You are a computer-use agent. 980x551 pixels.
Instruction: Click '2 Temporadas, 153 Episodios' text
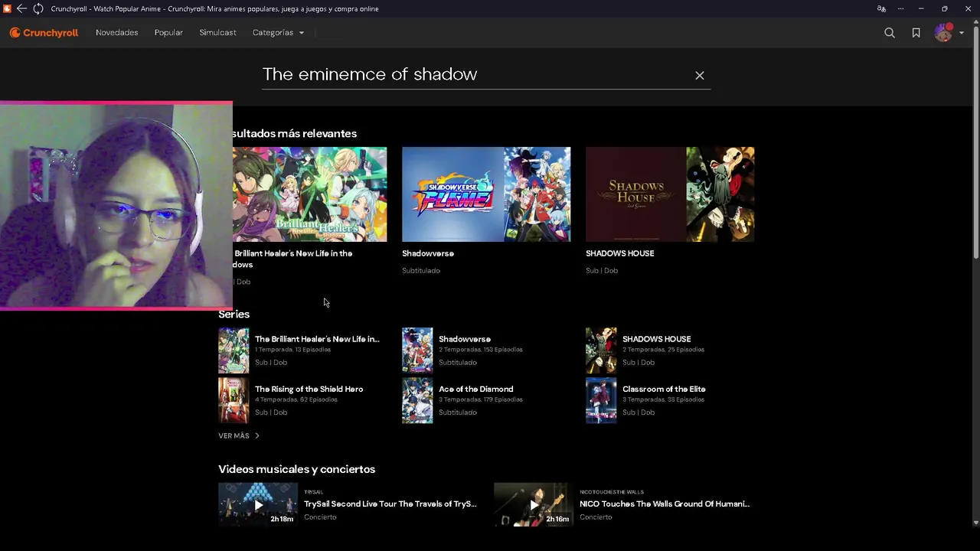tap(481, 350)
